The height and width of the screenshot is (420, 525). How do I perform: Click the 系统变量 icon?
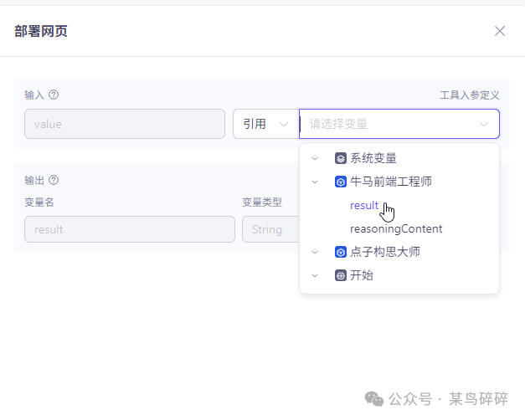tap(341, 158)
